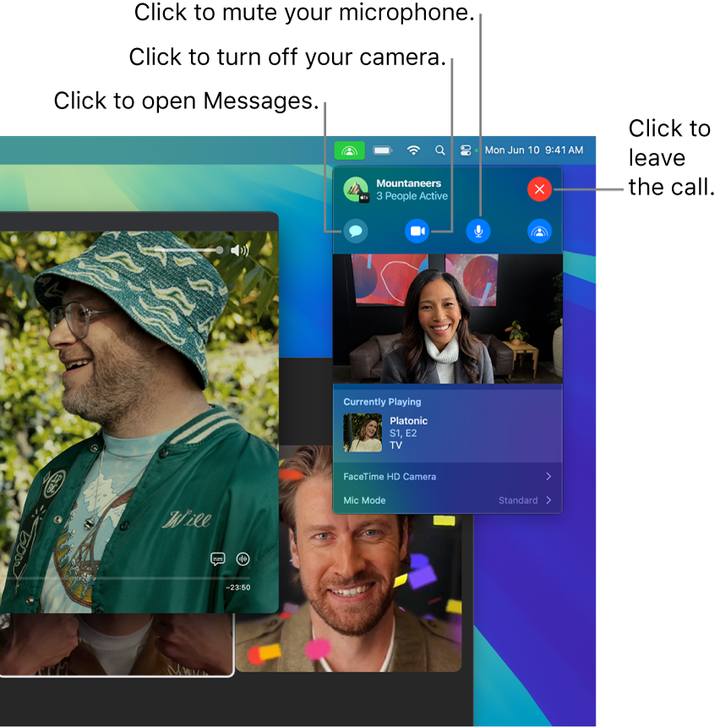Click the woman's video preview in the panel
The image size is (720, 728).
click(x=448, y=318)
